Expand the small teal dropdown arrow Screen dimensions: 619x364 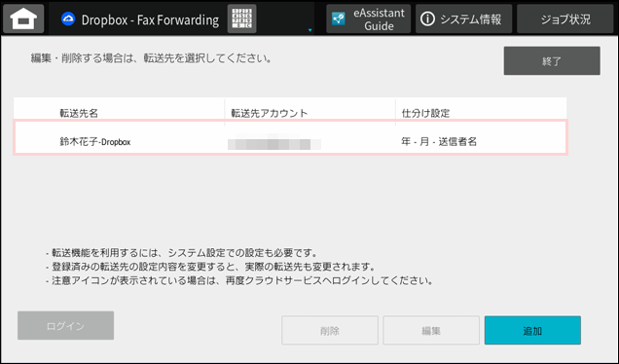pos(309,30)
